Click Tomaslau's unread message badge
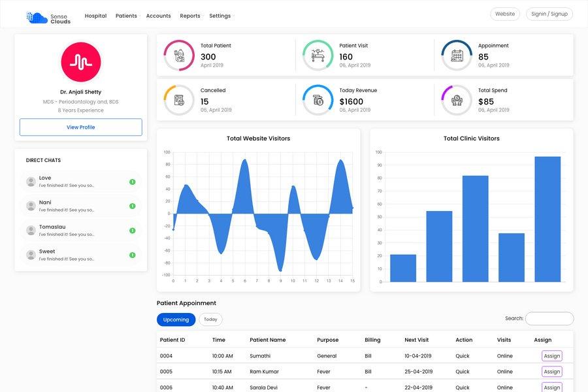This screenshot has width=588, height=392. click(x=133, y=231)
